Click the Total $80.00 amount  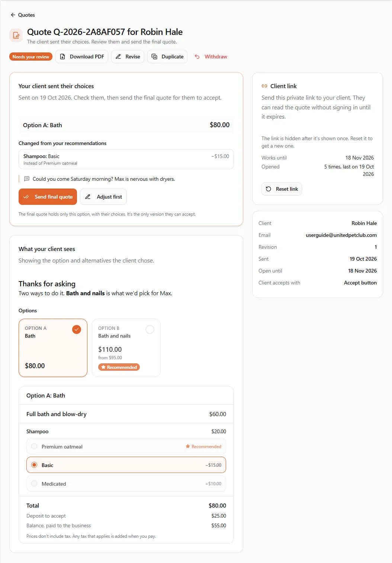[217, 505]
